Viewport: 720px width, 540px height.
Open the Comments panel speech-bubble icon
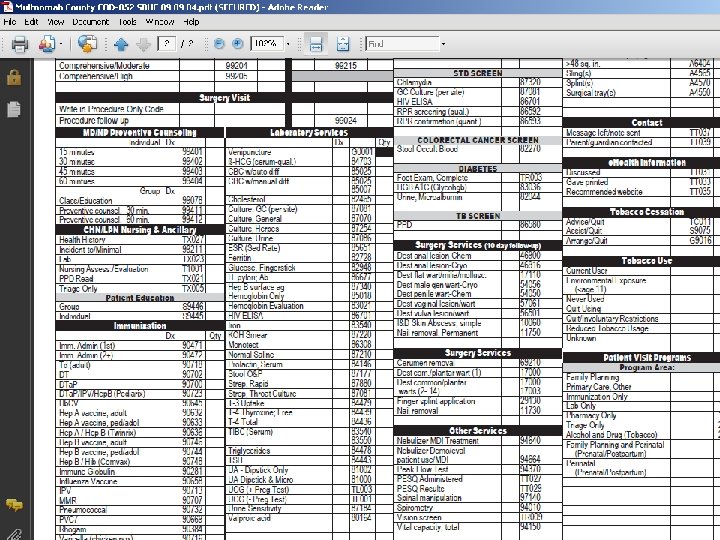(14, 505)
